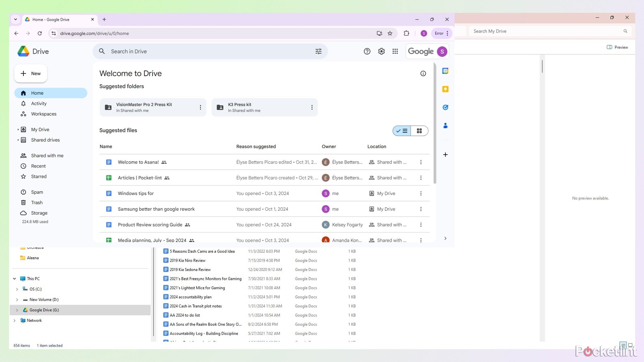Open Google apps grid launcher

point(395,51)
